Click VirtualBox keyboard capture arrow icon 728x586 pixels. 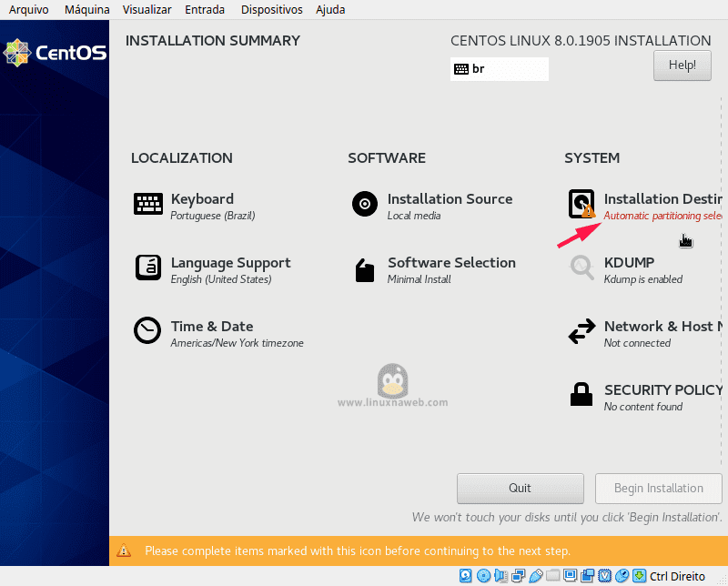[x=640, y=576]
